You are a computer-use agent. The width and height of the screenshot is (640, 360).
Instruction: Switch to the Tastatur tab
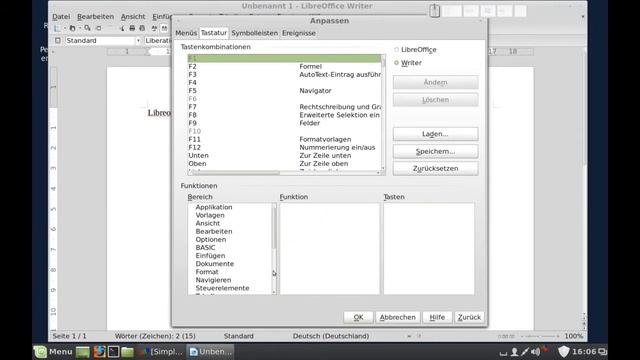point(213,33)
